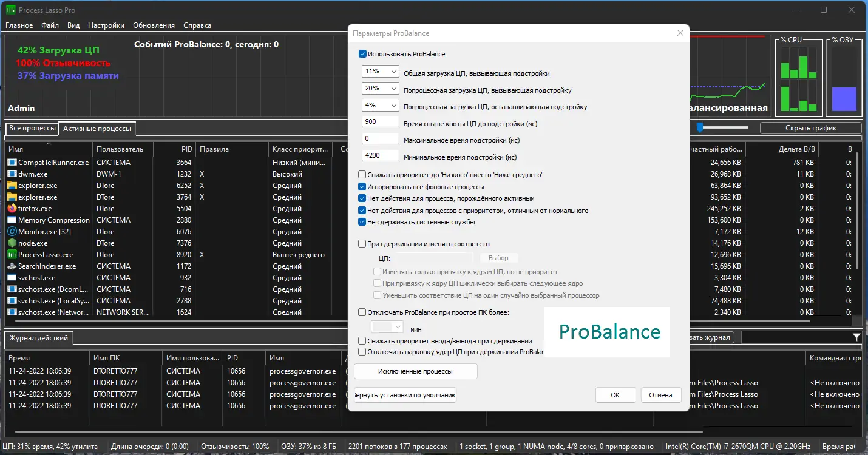Uncheck Игнорировать все фоновые процессы
This screenshot has width=868, height=455.
(362, 187)
